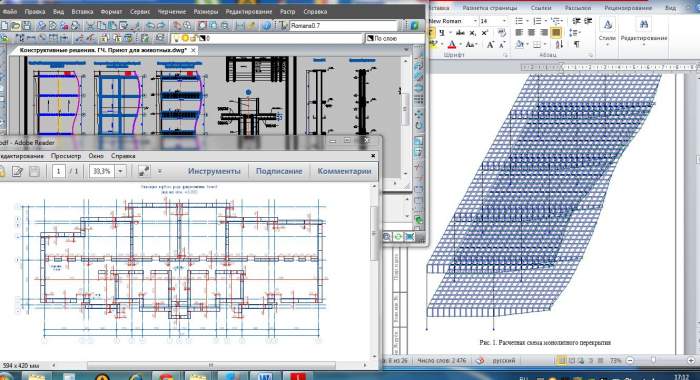
Task: Click the save icon in CAD toolbar
Action: pos(26,26)
